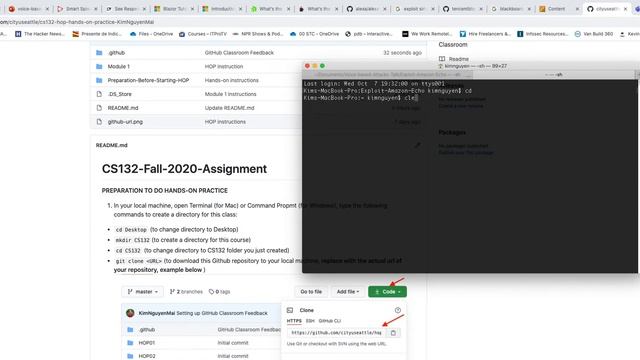Click the book icon next to Readme in sidebar
This screenshot has height=360, width=640.
point(442,59)
